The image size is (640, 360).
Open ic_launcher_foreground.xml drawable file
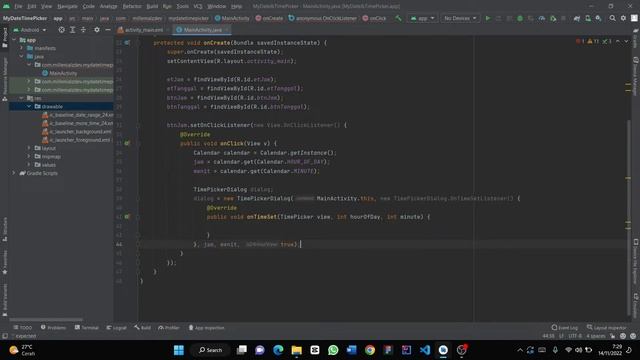point(76,140)
